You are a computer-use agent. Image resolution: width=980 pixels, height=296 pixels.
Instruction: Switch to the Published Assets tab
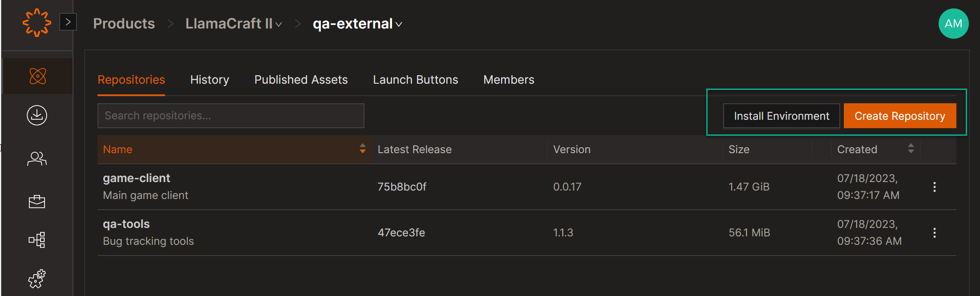pyautogui.click(x=301, y=80)
